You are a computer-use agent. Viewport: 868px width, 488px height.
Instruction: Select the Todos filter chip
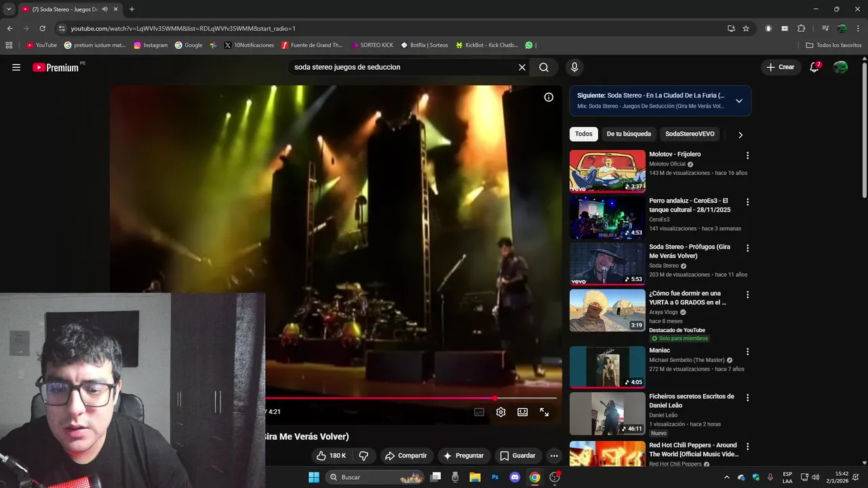click(584, 134)
